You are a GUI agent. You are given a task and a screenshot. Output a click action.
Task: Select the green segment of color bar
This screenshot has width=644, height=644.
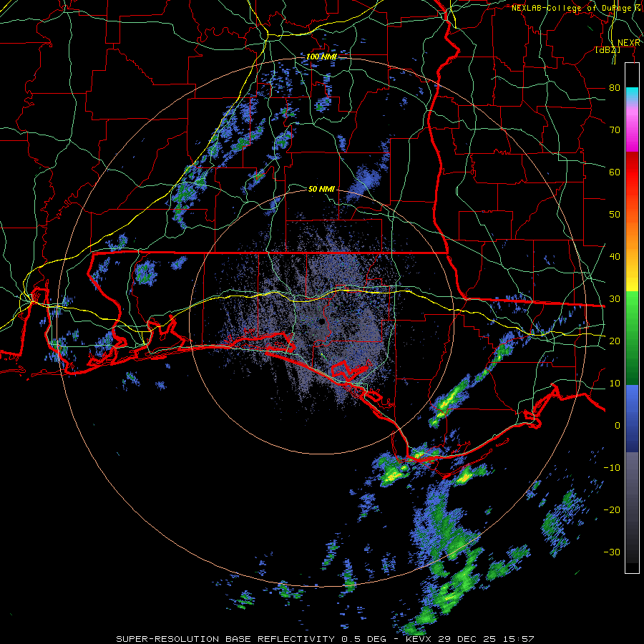(632, 338)
